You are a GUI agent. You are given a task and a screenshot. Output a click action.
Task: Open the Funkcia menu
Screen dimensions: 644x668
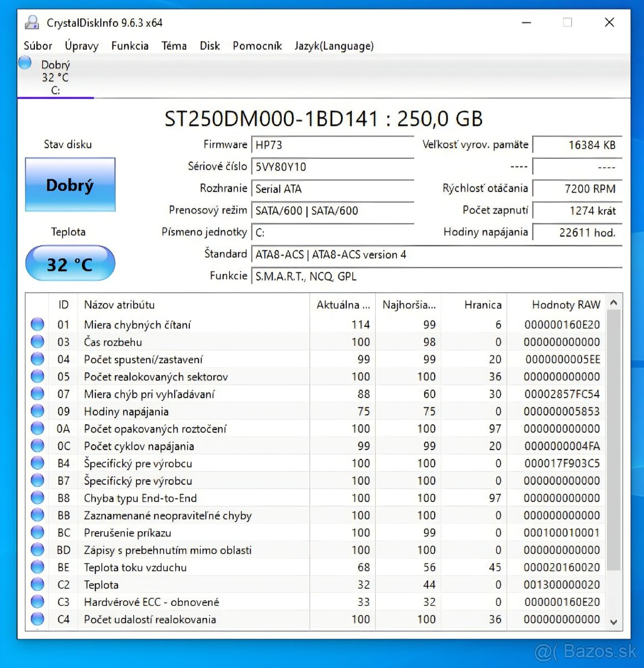(130, 46)
